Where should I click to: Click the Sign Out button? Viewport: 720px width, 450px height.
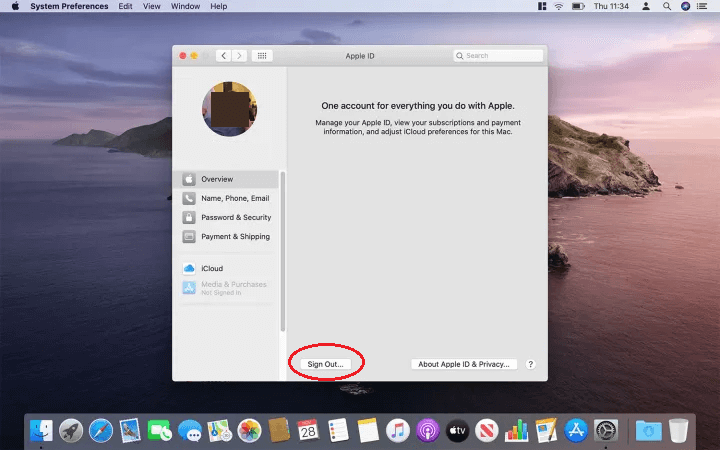[326, 364]
